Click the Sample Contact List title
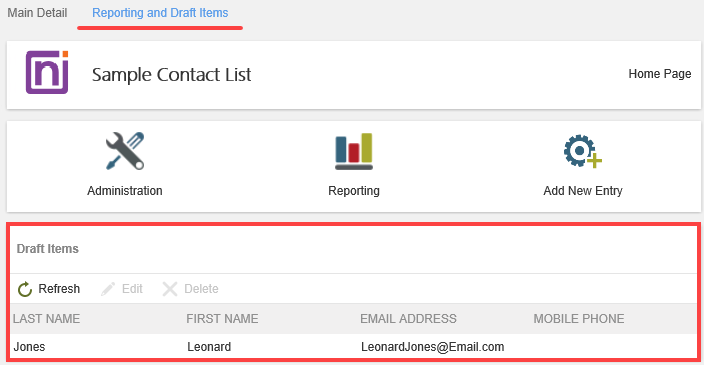 [x=172, y=75]
